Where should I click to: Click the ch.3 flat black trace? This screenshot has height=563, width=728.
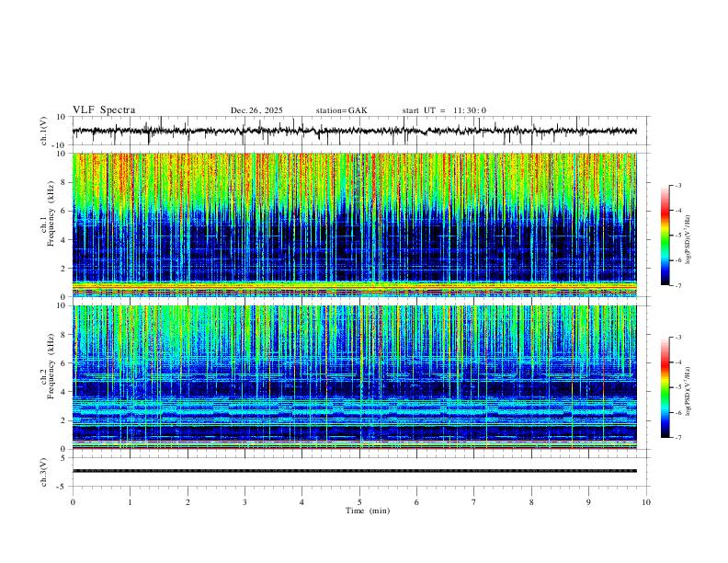pyautogui.click(x=354, y=471)
